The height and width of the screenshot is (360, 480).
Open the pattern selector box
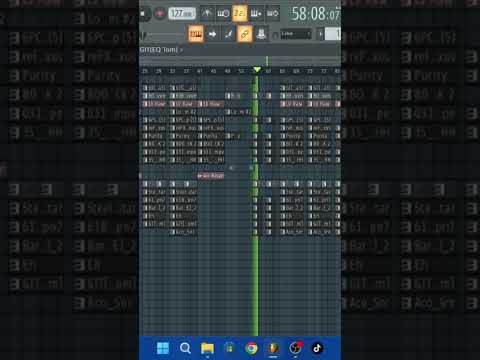point(333,34)
